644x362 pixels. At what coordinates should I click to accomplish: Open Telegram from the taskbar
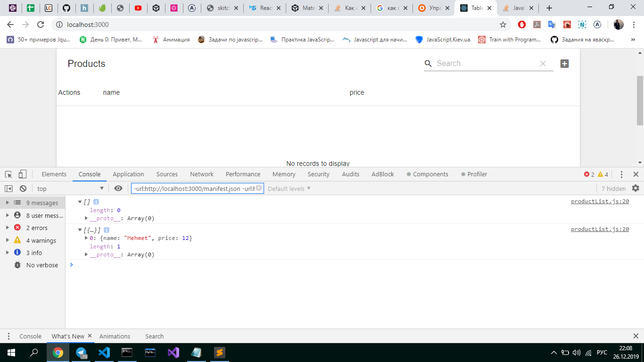81,353
